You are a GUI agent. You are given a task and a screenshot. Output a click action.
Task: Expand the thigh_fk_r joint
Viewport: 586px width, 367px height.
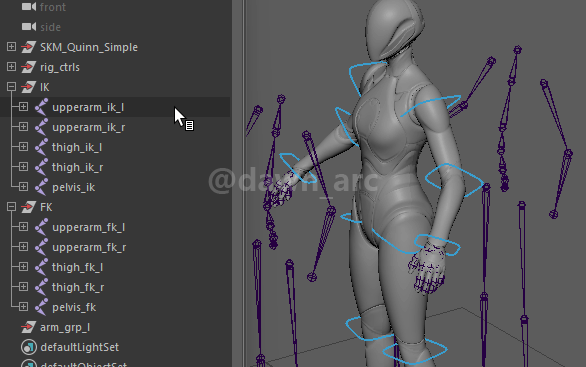(23, 287)
